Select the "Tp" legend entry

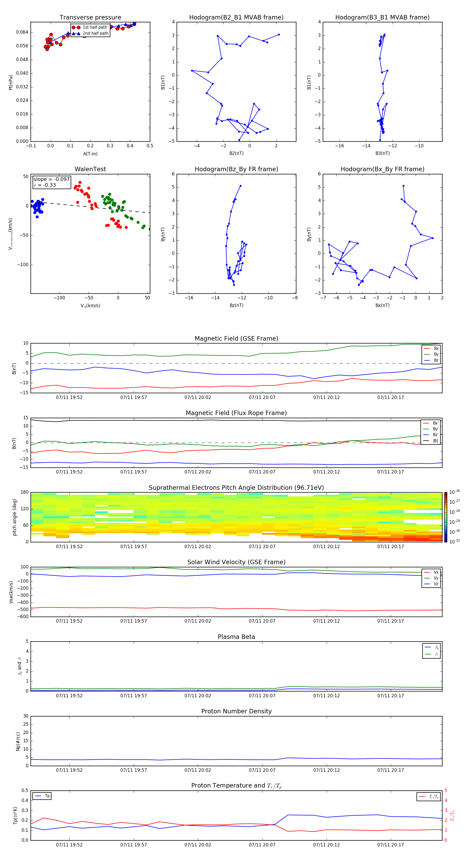(42, 796)
